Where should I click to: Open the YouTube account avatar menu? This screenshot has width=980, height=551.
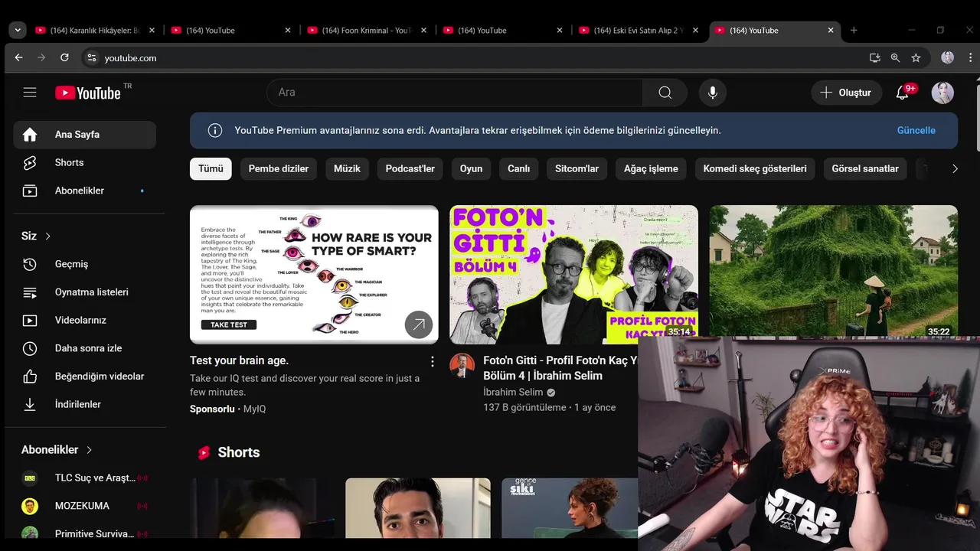click(942, 93)
